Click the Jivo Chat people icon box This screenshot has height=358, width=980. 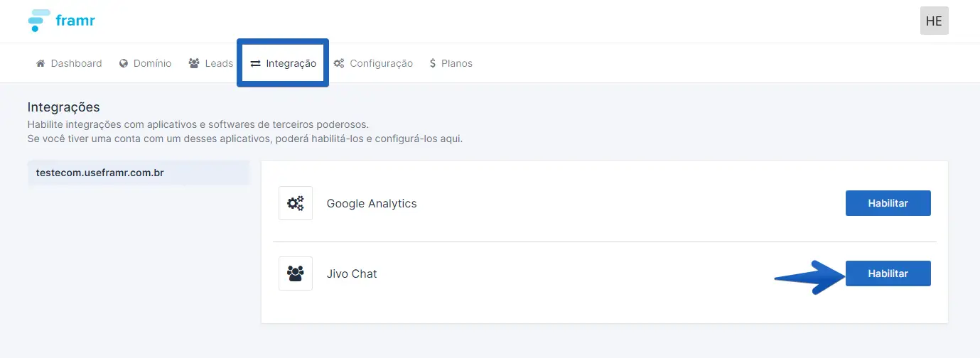click(296, 273)
